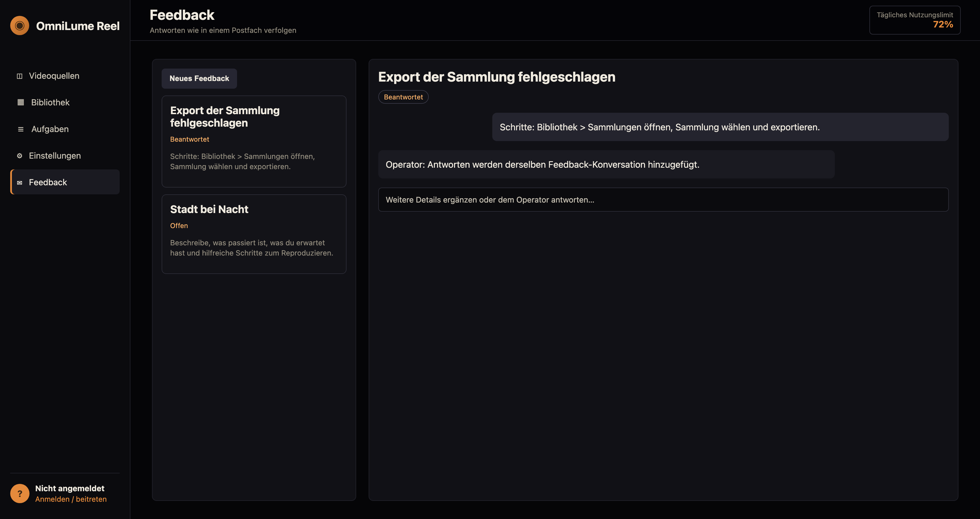This screenshot has width=980, height=519.
Task: Click the 'Stadt bei Nacht' card title
Action: (x=209, y=209)
